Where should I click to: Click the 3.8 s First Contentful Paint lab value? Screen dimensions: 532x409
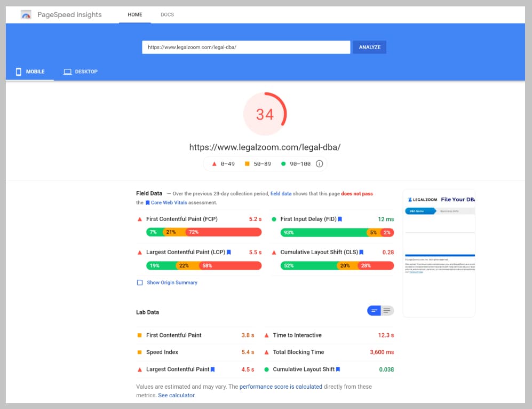248,335
